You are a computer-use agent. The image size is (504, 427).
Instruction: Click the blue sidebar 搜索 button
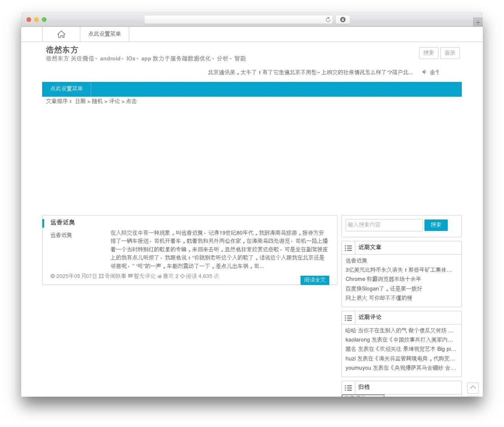coord(436,225)
